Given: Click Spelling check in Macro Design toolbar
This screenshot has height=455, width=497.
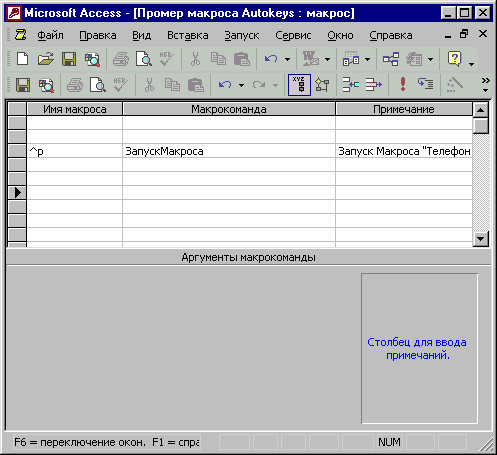Looking at the screenshot, I should click(x=121, y=85).
